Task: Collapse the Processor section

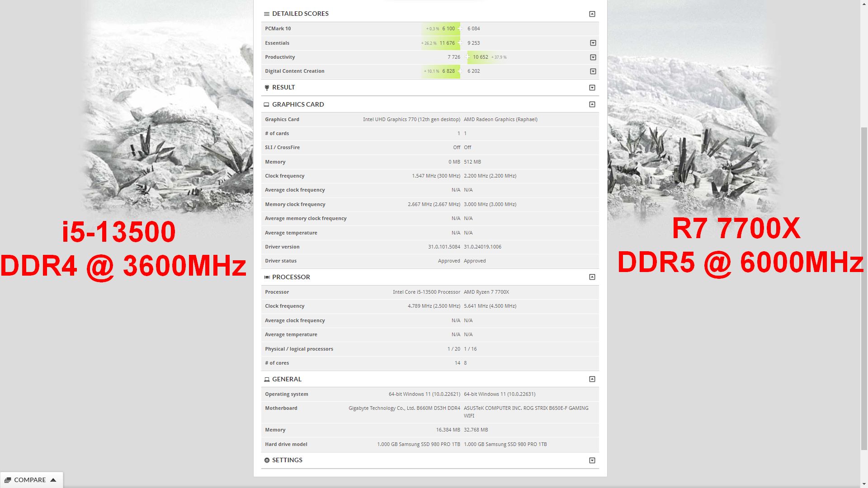Action: point(592,277)
